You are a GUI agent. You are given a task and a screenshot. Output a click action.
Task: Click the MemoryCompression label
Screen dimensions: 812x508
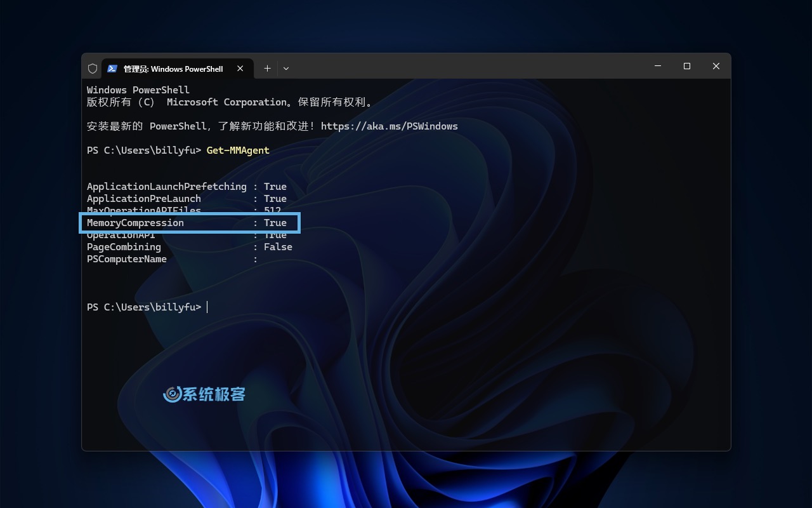135,223
